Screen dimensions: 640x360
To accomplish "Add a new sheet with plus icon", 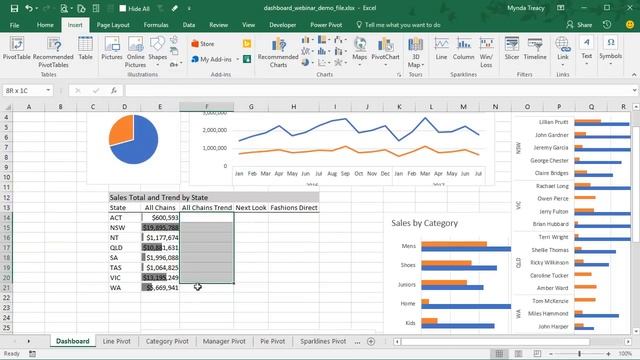I will (x=371, y=341).
